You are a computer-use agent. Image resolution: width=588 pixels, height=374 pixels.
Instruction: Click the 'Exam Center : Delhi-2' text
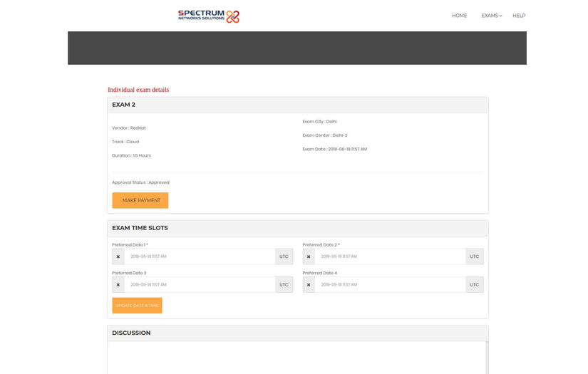(325, 135)
